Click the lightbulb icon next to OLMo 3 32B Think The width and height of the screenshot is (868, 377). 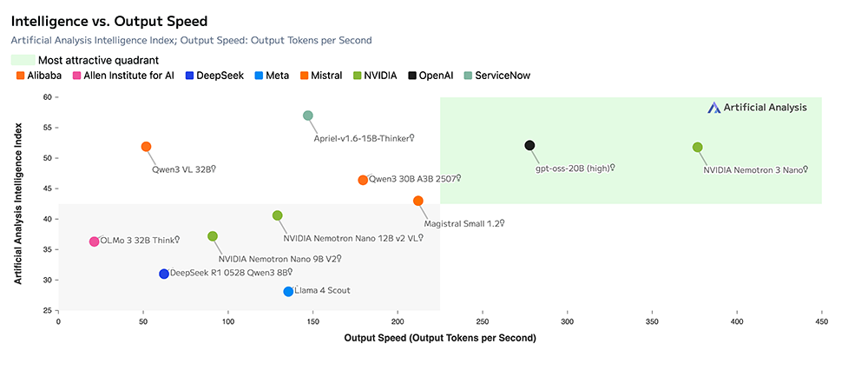coord(177,240)
